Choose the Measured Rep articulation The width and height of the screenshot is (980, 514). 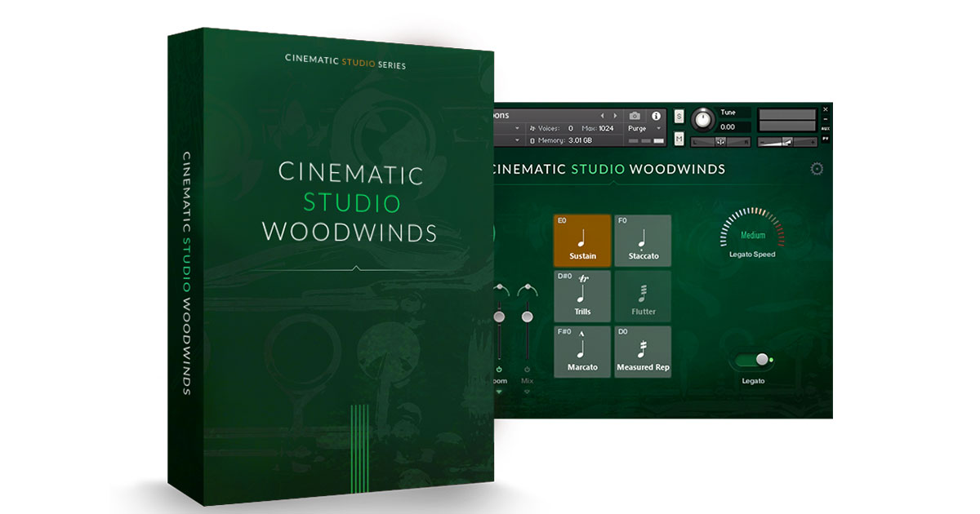(x=643, y=352)
